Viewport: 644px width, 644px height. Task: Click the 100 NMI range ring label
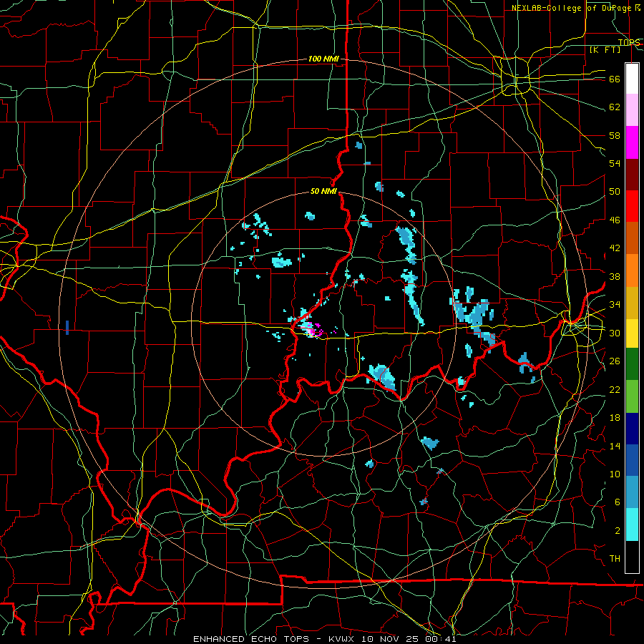pos(323,59)
